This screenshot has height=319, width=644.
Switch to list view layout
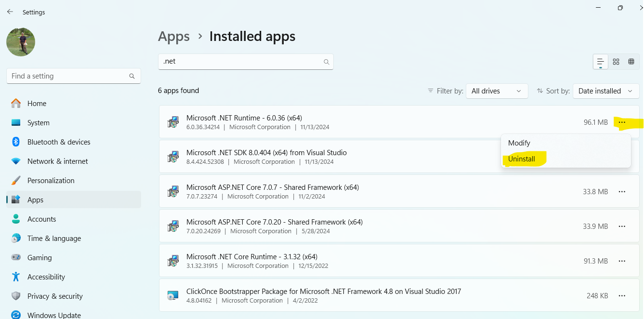[x=600, y=62]
